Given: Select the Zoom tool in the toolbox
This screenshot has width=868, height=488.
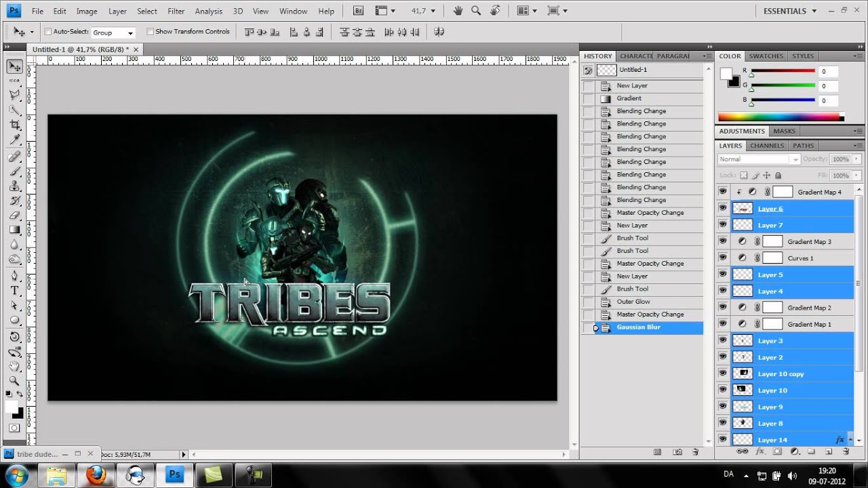Looking at the screenshot, I should coord(14,382).
